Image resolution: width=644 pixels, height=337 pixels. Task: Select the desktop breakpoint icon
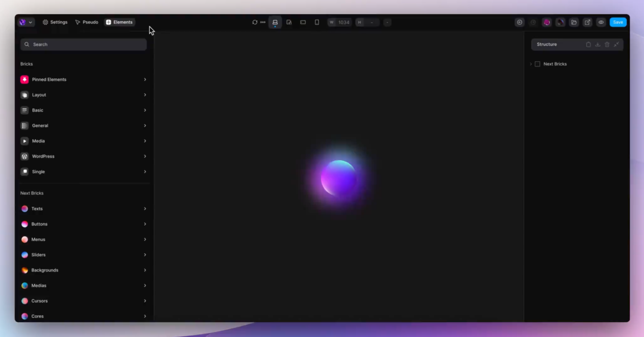point(275,22)
